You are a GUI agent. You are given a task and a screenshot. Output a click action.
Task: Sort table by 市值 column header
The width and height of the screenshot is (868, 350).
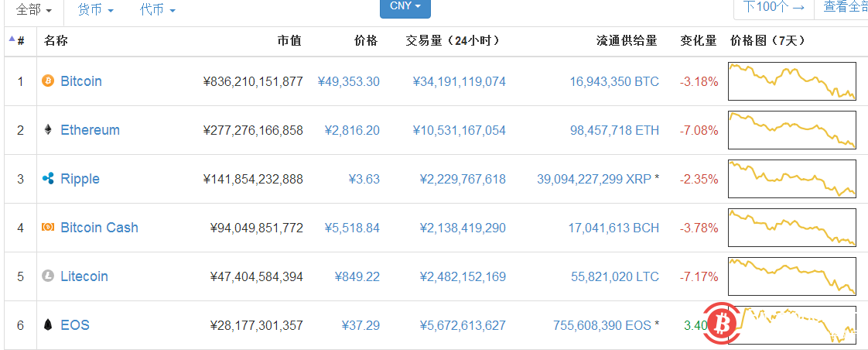[x=289, y=40]
